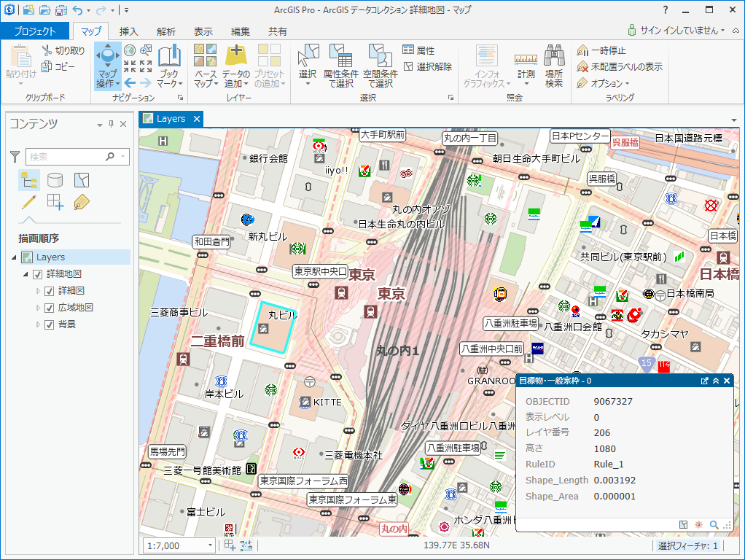Image resolution: width=745 pixels, height=560 pixels.
Task: Click the Contents filter funnel icon
Action: coord(15,156)
